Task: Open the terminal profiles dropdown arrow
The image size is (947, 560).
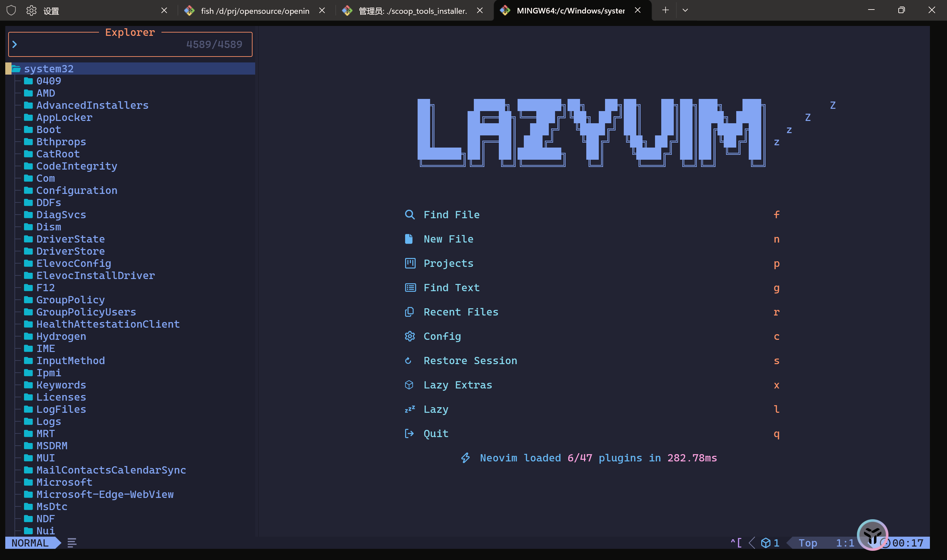Action: 685,10
